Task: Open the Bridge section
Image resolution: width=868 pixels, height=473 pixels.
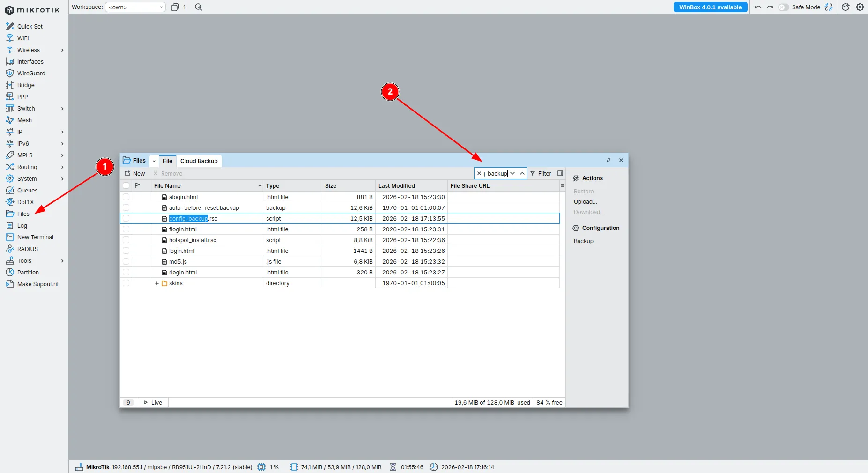Action: (25, 85)
